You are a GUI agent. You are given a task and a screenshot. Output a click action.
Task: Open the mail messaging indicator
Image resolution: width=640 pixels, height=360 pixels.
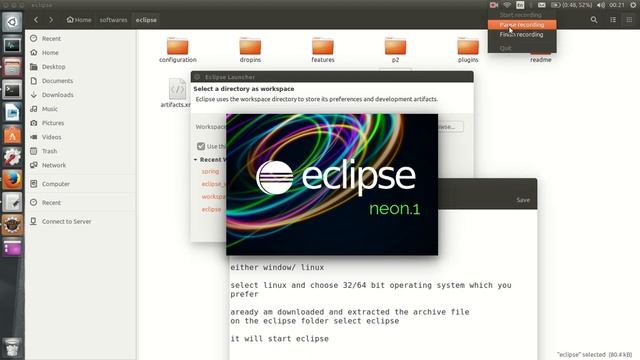[542, 5]
